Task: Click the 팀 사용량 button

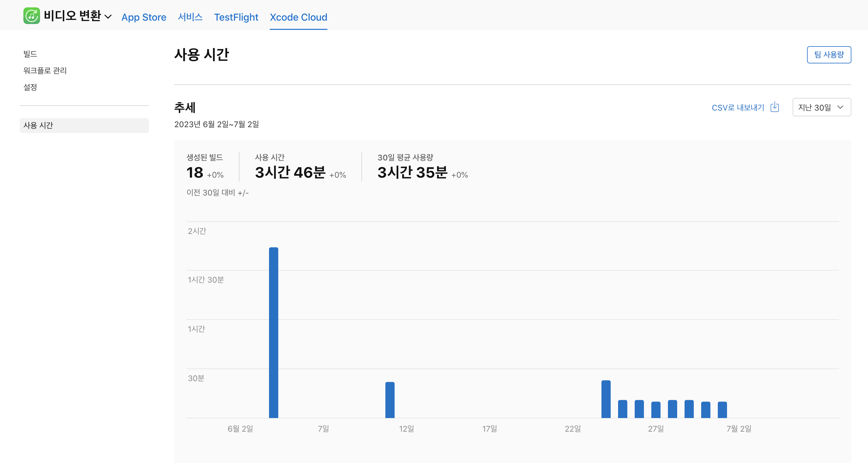Action: [x=829, y=54]
